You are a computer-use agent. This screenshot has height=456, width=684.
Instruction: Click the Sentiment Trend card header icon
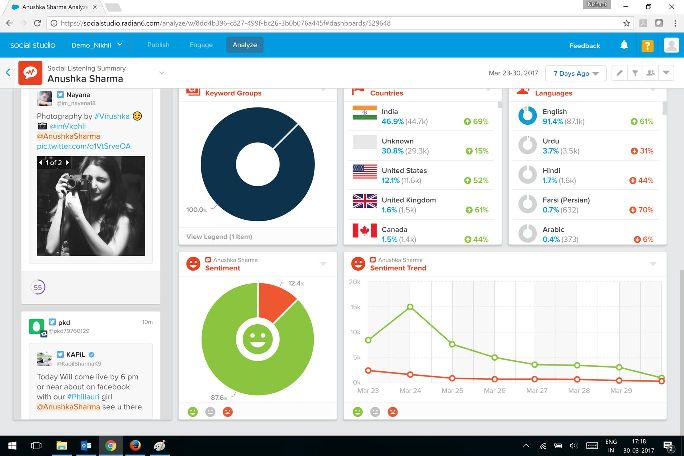358,264
